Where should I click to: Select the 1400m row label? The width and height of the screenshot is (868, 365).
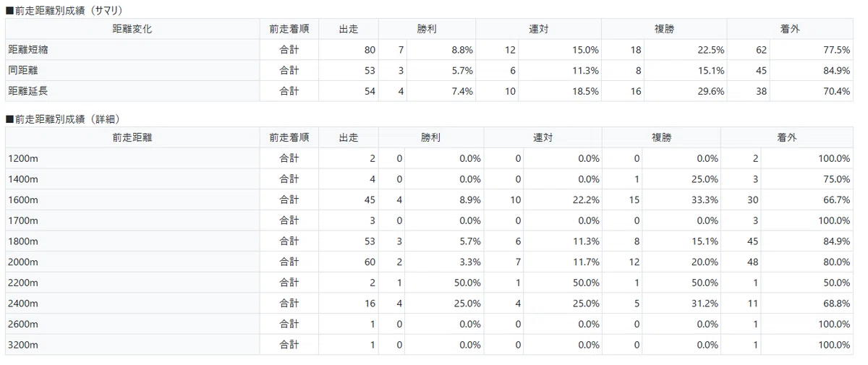pos(23,179)
